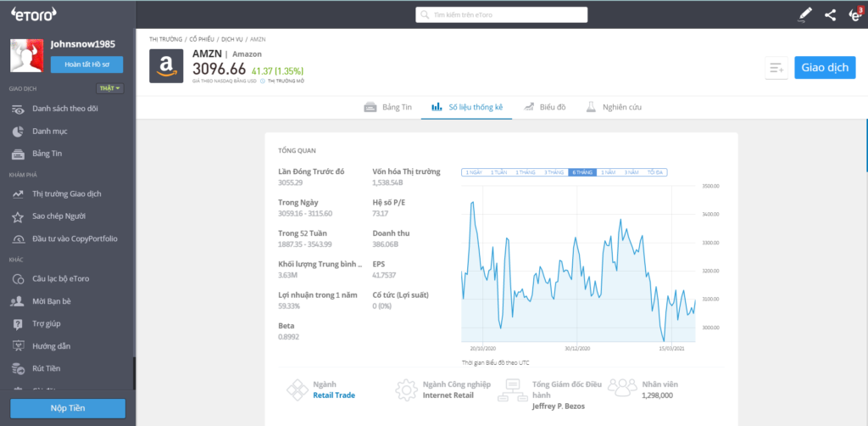
Task: Open notifications icon with badge 3
Action: 855,14
